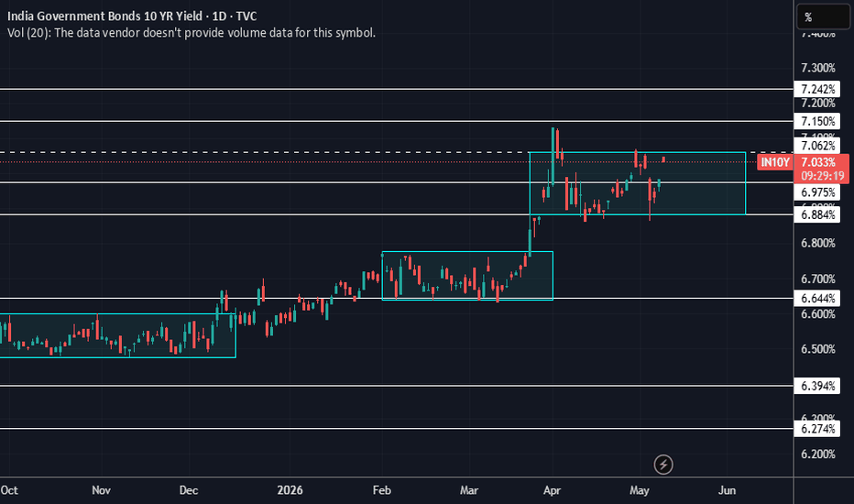The height and width of the screenshot is (504, 854).
Task: Click the Nov label on the time axis
Action: point(102,490)
